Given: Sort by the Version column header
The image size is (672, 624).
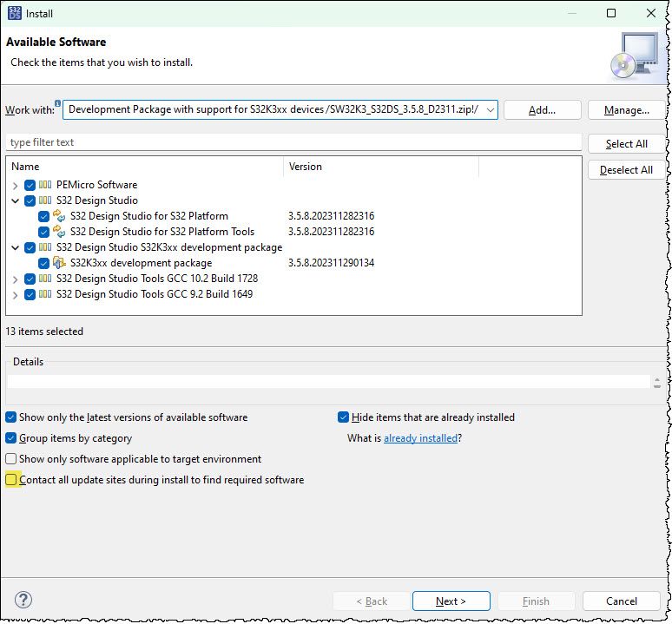Looking at the screenshot, I should pos(381,167).
